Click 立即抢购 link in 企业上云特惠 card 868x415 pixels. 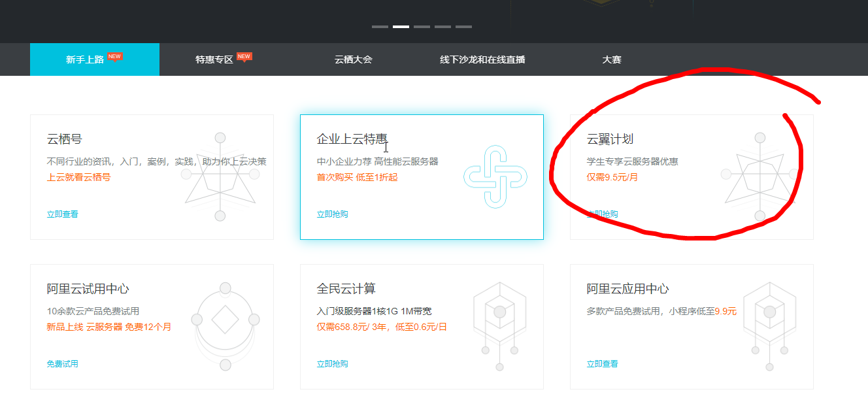coord(333,214)
